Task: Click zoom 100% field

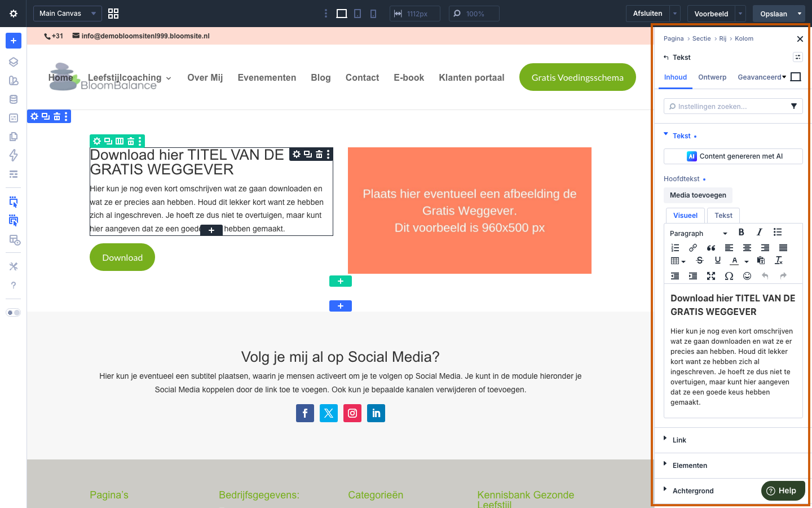Action: point(474,14)
